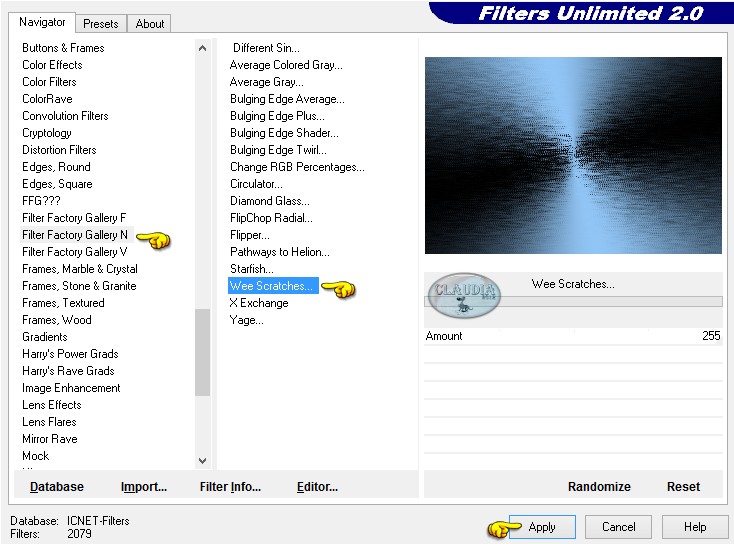Pick the Average Gray... filter
The image size is (734, 544).
pyautogui.click(x=266, y=82)
